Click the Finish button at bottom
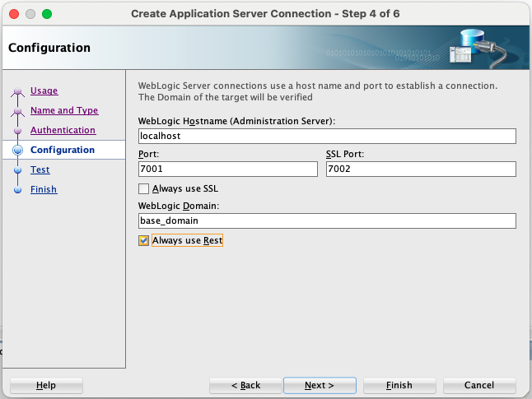 pos(399,386)
